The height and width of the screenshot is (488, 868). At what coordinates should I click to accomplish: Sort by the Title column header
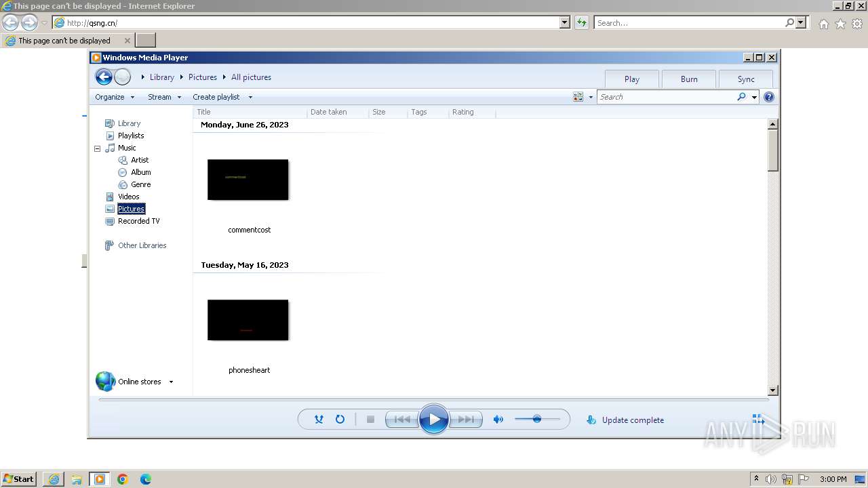tap(250, 112)
